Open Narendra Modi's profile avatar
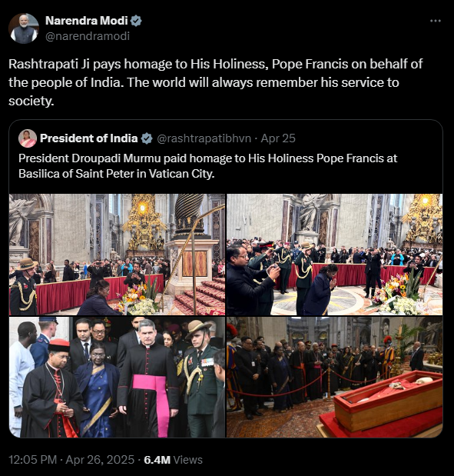 [24, 28]
